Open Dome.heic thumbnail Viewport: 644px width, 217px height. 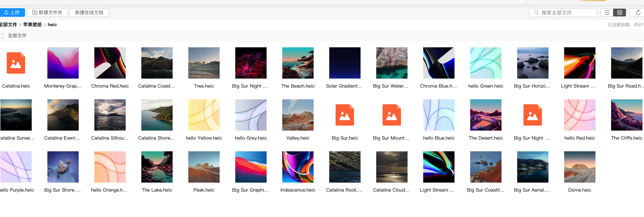(579, 167)
